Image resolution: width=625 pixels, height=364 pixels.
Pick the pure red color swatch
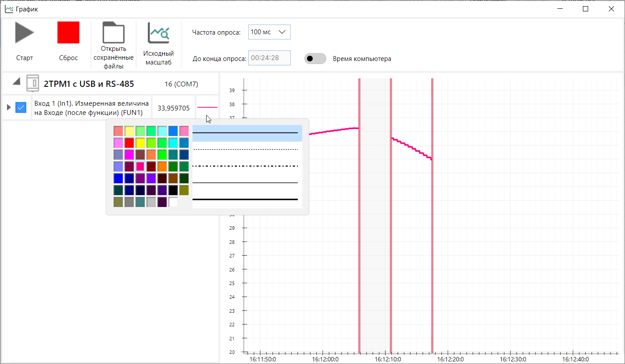point(129,143)
